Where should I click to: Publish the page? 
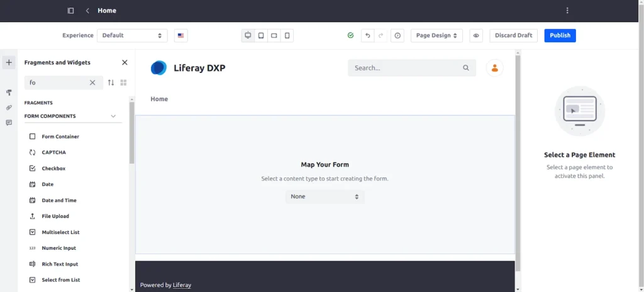[x=560, y=35]
